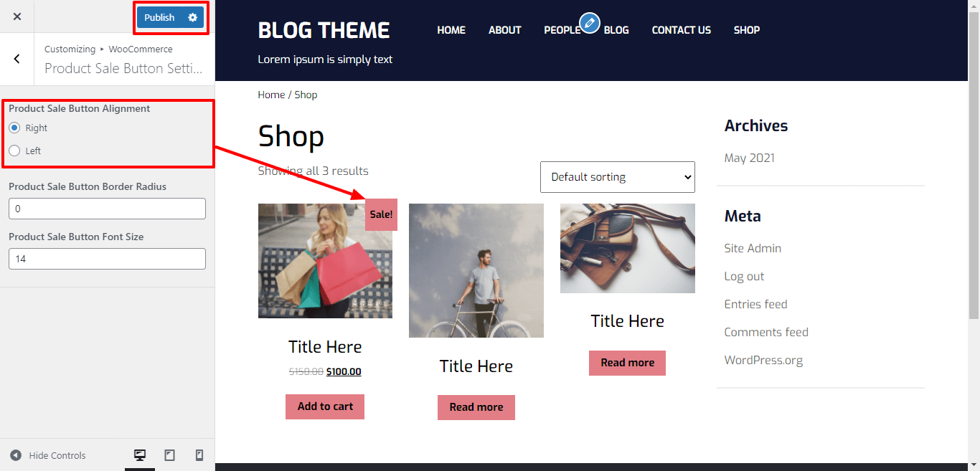The width and height of the screenshot is (980, 471).
Task: Switch to tablet preview device icon
Action: 170,455
